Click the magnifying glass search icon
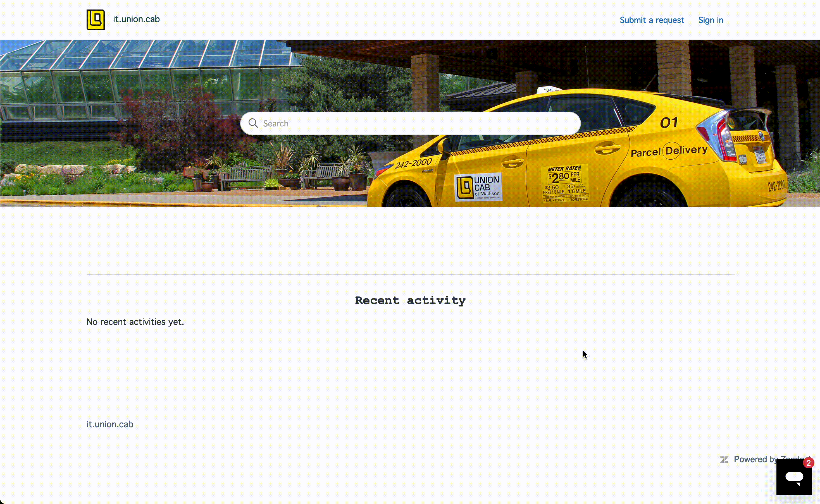 pyautogui.click(x=253, y=123)
